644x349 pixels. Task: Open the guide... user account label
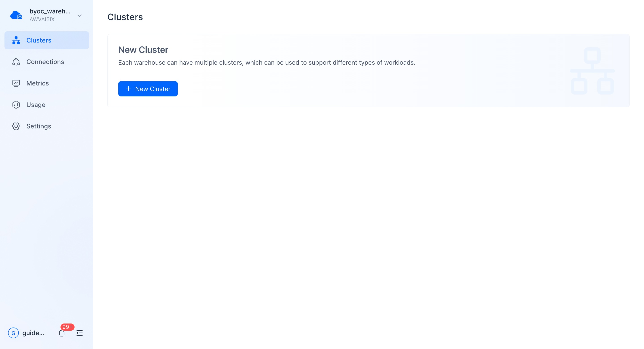point(33,333)
